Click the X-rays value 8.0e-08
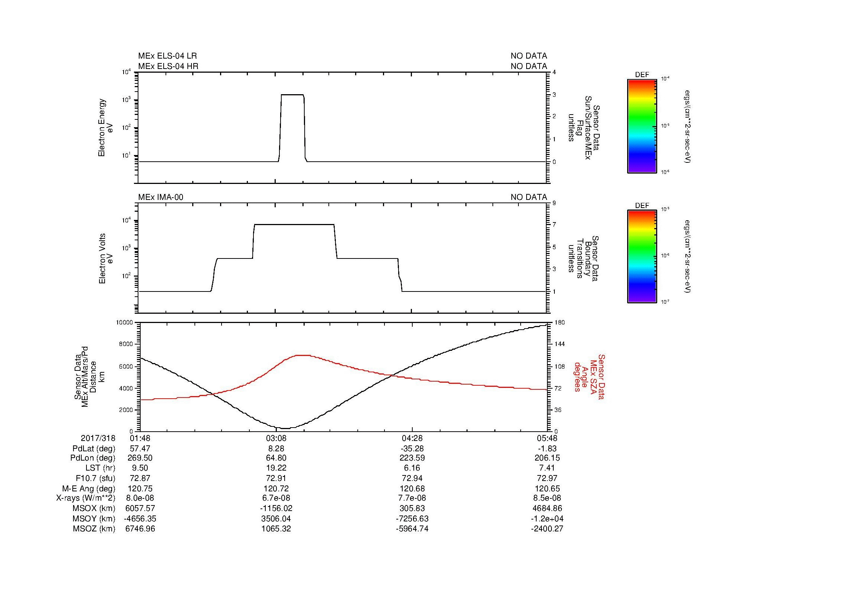 click(x=140, y=498)
